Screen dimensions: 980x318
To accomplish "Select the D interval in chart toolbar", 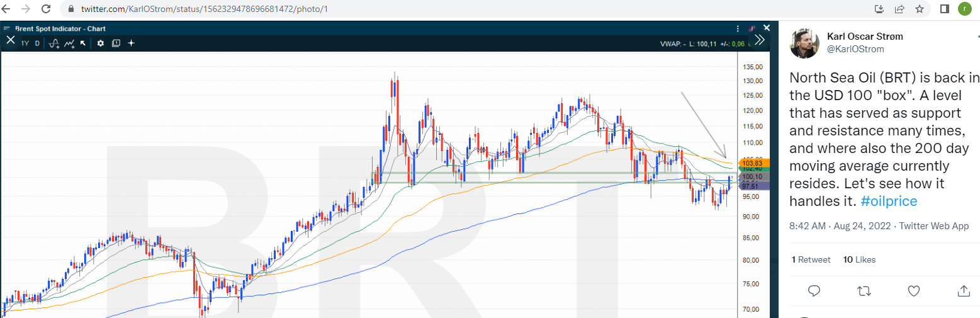I will coord(37,43).
